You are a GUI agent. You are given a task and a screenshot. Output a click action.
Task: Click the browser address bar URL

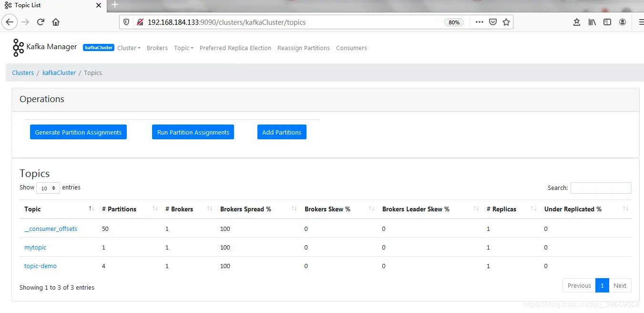[226, 22]
